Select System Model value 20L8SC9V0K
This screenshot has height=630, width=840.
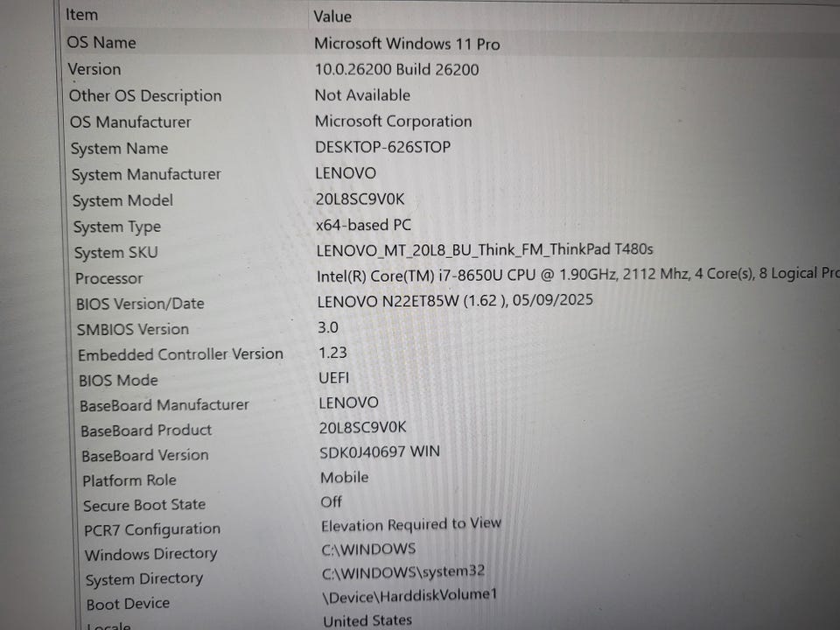pyautogui.click(x=360, y=199)
